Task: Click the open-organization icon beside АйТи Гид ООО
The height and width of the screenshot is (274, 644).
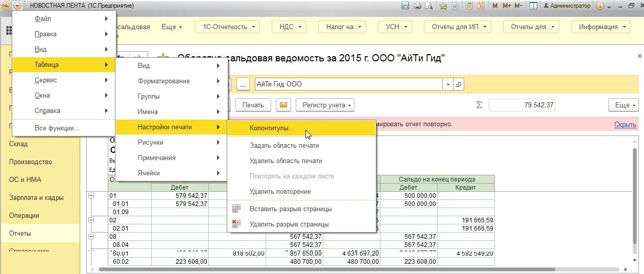Action: [x=459, y=84]
